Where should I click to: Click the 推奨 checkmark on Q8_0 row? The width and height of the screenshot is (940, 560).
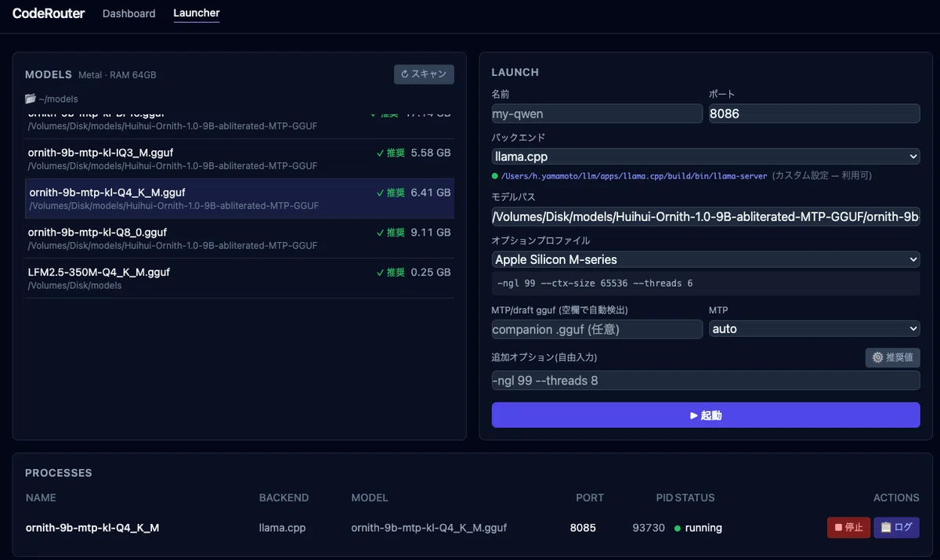pyautogui.click(x=390, y=233)
